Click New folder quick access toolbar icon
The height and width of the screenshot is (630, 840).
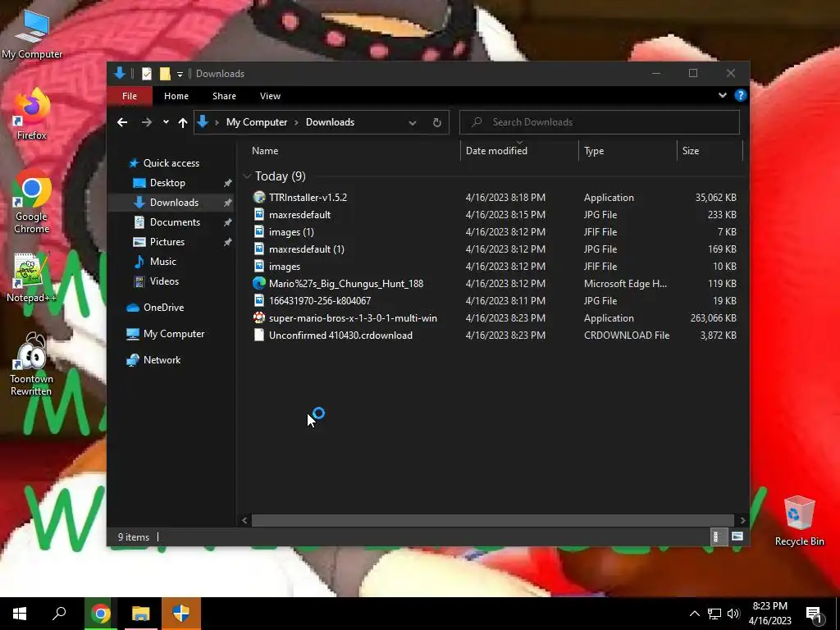click(164, 74)
